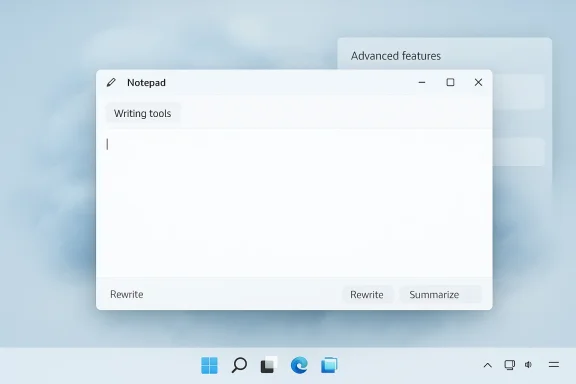Click the Notepad title text
576x384 pixels.
coord(146,83)
